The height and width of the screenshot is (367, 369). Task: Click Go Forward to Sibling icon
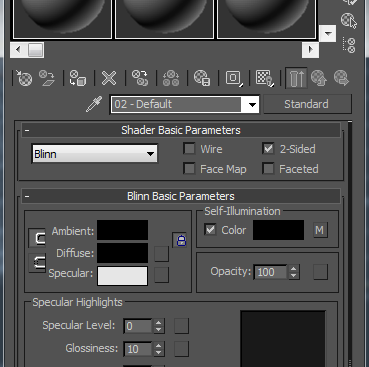point(341,78)
